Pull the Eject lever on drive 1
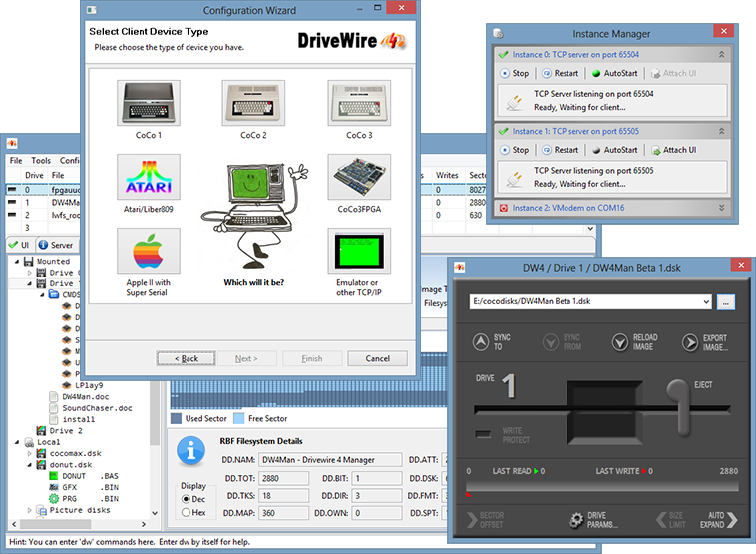The width and height of the screenshot is (756, 554). pyautogui.click(x=679, y=406)
